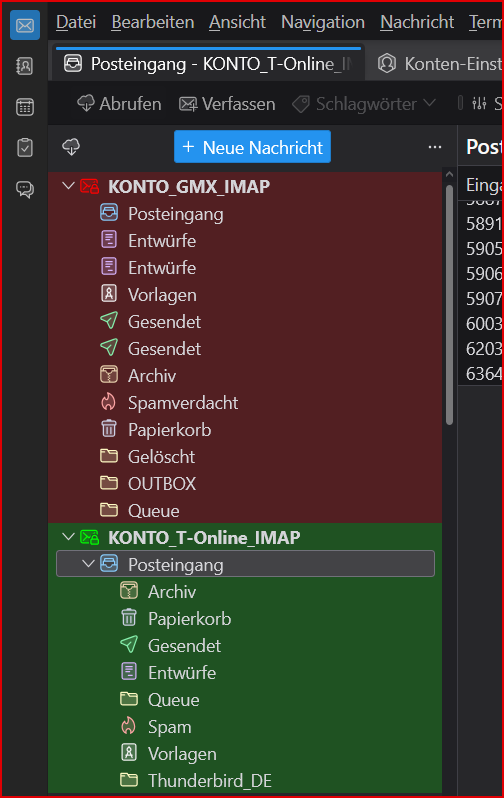Select the KONTO_T-Online_IMAP account row
Screen dimensions: 504x798
click(245, 537)
